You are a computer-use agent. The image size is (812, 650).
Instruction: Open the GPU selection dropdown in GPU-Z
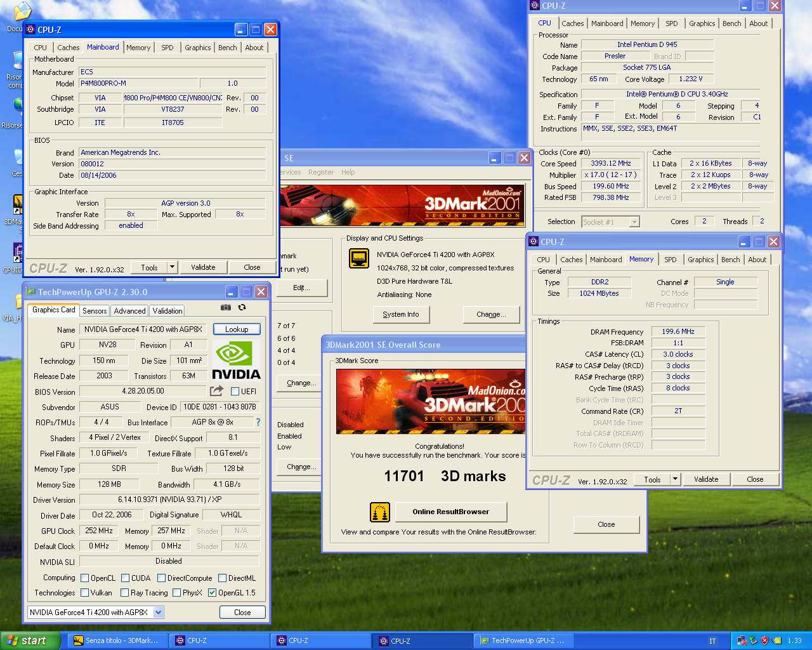tap(158, 613)
